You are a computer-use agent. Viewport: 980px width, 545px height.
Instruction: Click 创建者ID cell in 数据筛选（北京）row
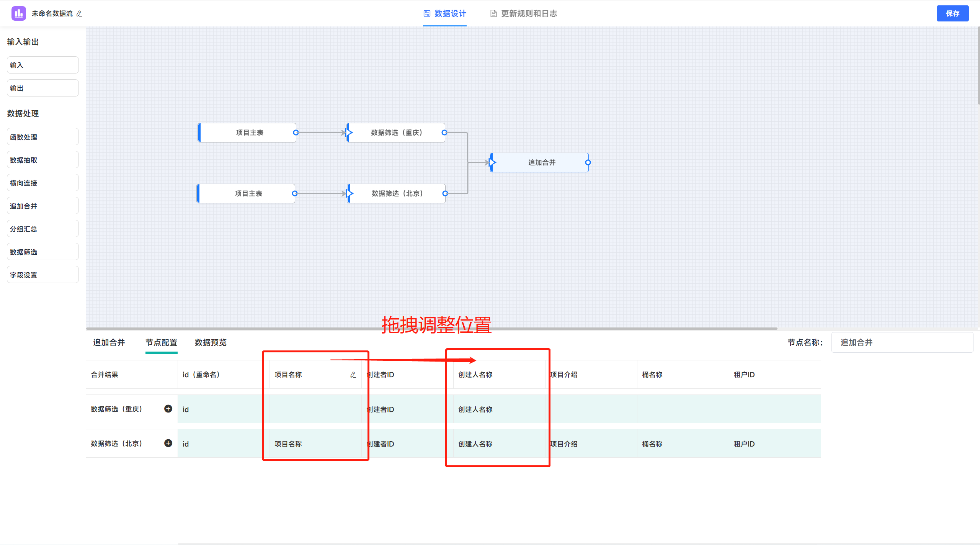pyautogui.click(x=407, y=444)
